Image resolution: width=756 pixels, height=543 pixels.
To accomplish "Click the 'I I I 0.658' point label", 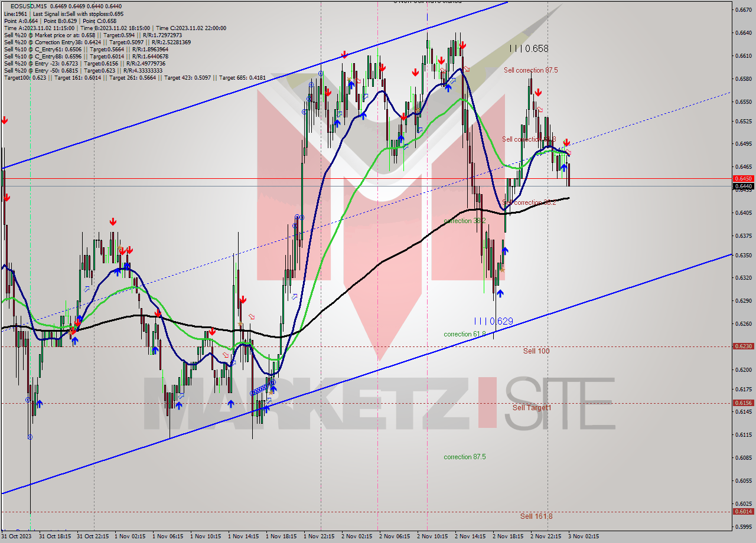I will [x=529, y=49].
